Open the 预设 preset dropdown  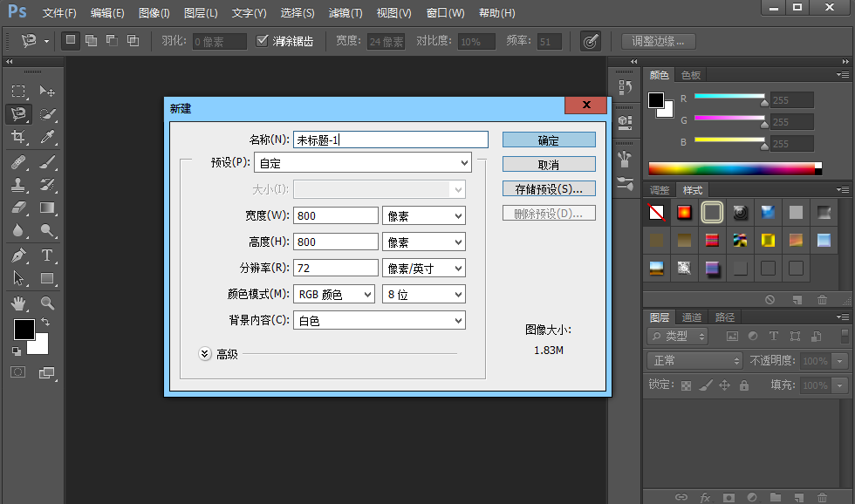coord(363,163)
